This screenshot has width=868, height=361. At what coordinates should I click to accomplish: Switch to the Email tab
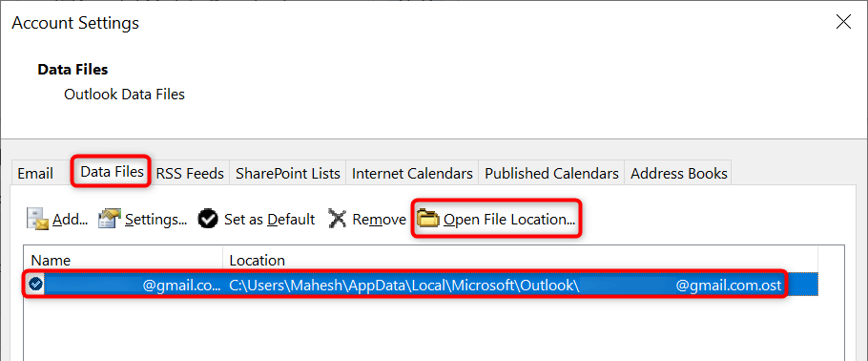click(35, 174)
